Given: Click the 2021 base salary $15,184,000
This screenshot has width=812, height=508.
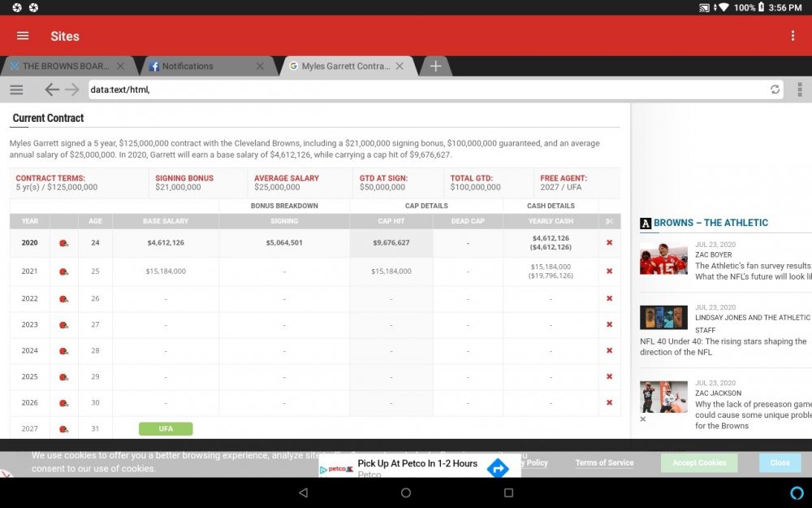Looking at the screenshot, I should pos(166,271).
